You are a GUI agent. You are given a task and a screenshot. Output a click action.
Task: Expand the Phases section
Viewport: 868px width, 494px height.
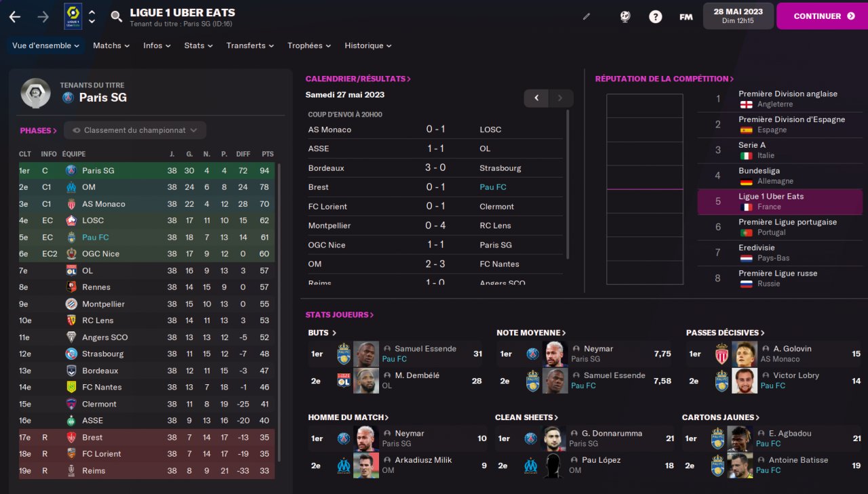[39, 131]
